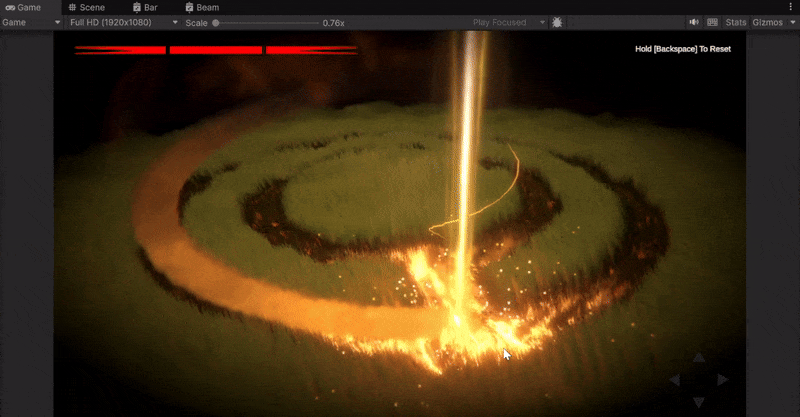800x417 pixels.
Task: Click the 0.76x scale value
Action: click(333, 23)
